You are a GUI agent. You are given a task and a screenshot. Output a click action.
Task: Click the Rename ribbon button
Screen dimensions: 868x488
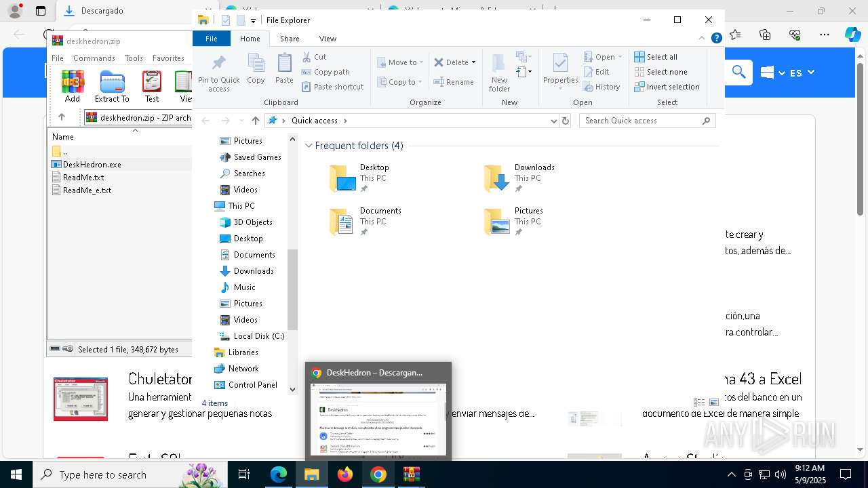pos(454,82)
